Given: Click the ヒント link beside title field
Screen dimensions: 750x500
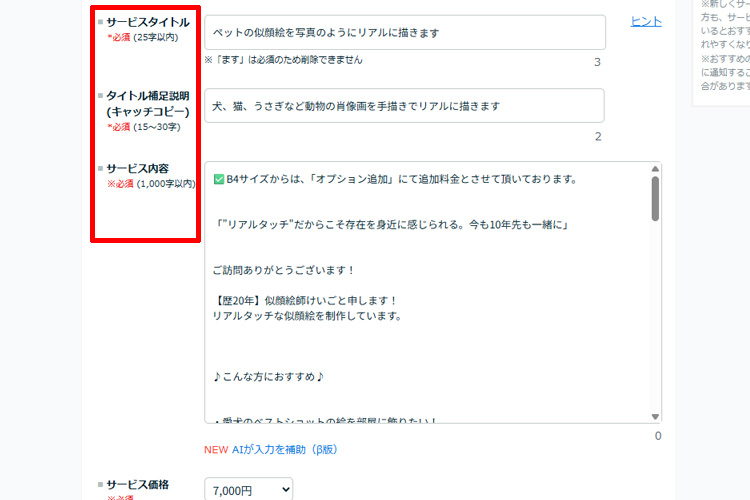Looking at the screenshot, I should 645,22.
